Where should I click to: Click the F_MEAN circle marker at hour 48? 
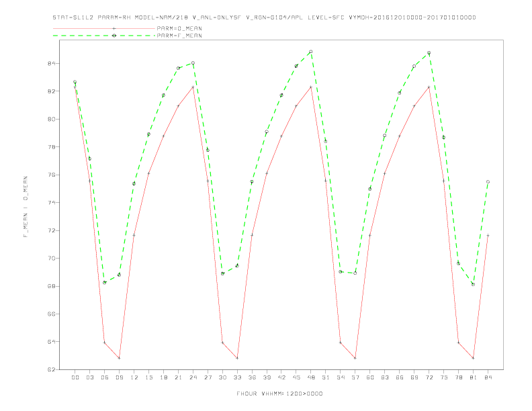[x=311, y=52]
